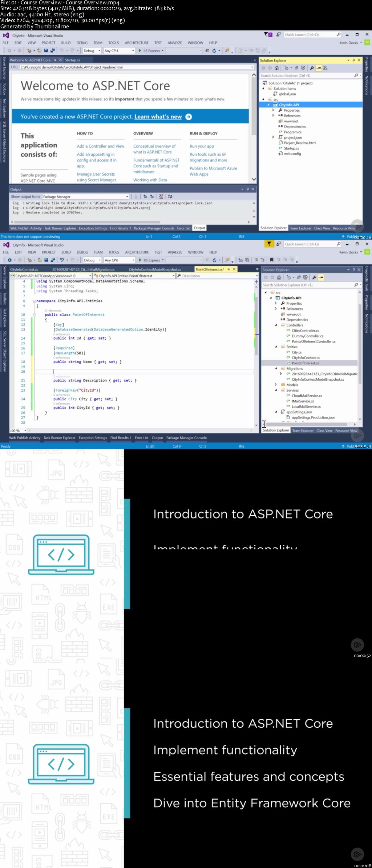Viewport: 372px width, 868px height.
Task: Click Quick Launch magnifier in Welcome-page frame
Action: pos(339,35)
